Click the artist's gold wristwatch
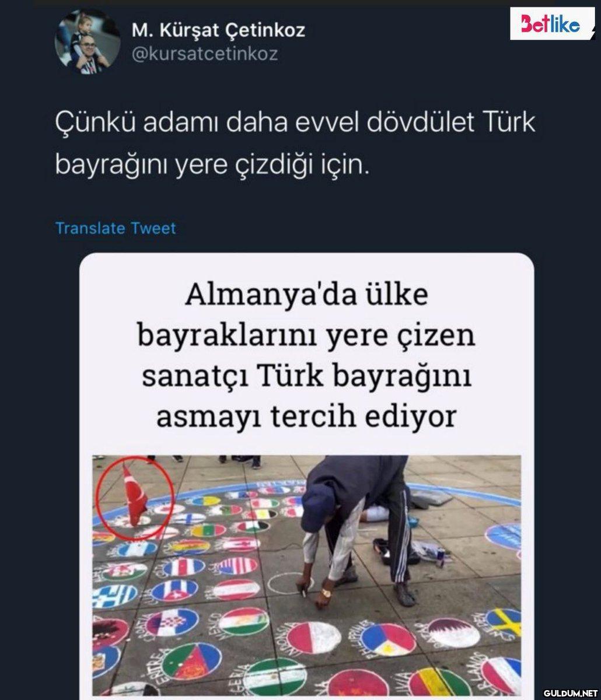The image size is (601, 700). [x=326, y=593]
